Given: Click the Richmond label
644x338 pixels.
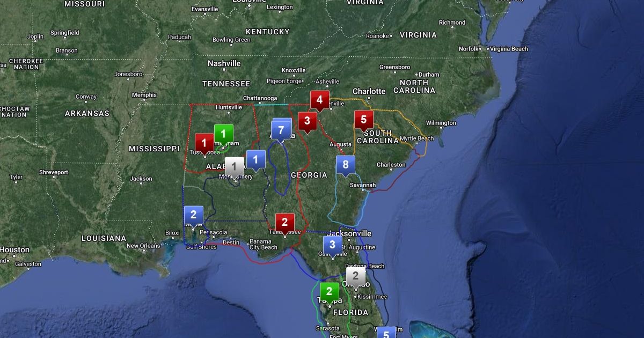Looking at the screenshot, I should point(452,23).
